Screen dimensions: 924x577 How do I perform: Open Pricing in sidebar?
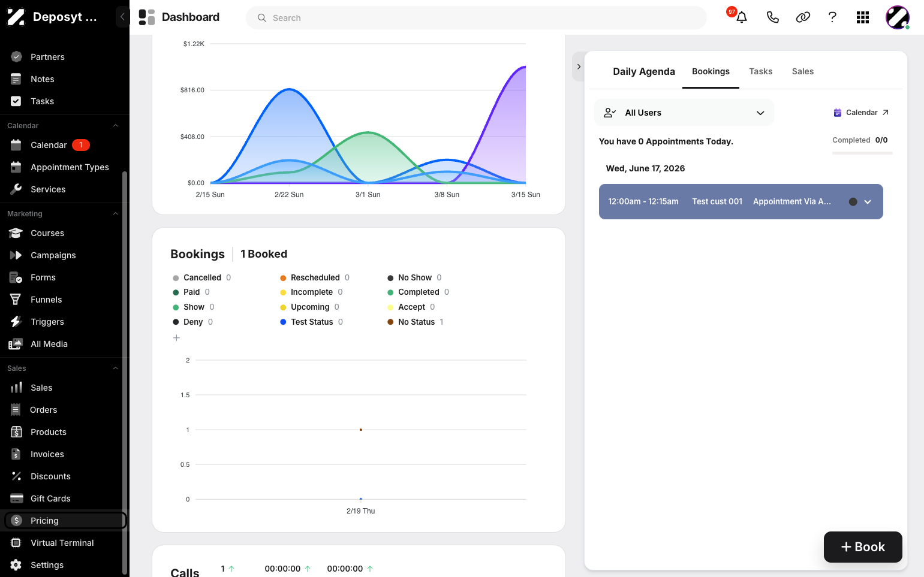pyautogui.click(x=65, y=521)
